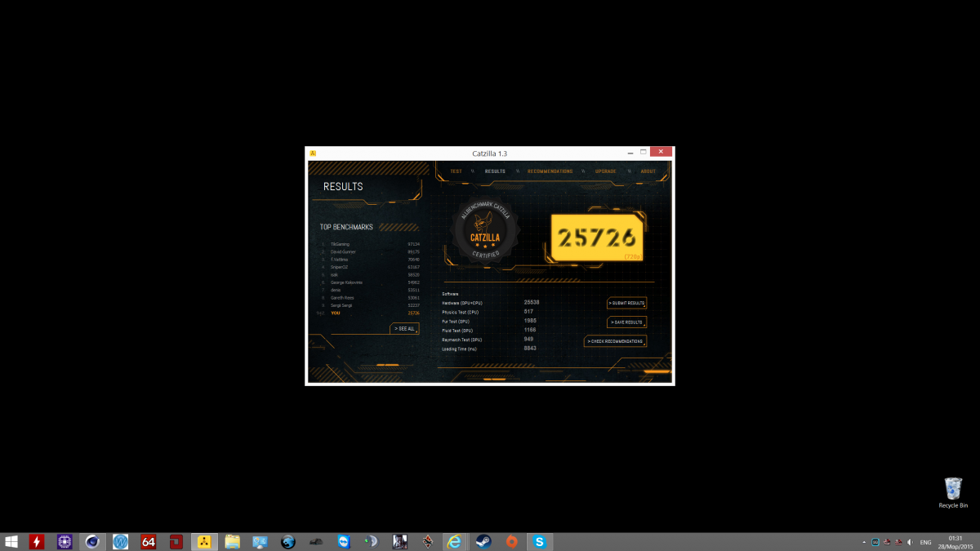
Task: Select SniperOZ leaderboard entry
Action: click(x=370, y=267)
